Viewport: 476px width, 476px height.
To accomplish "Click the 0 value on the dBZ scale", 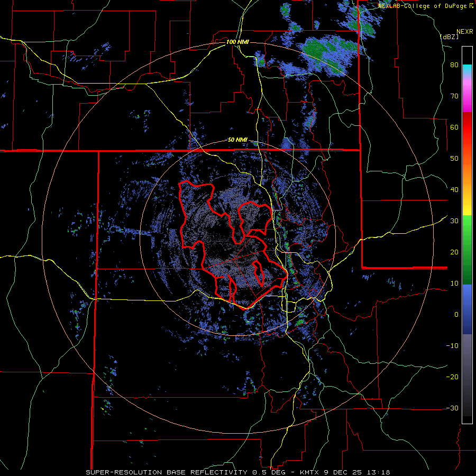I will pyautogui.click(x=456, y=315).
